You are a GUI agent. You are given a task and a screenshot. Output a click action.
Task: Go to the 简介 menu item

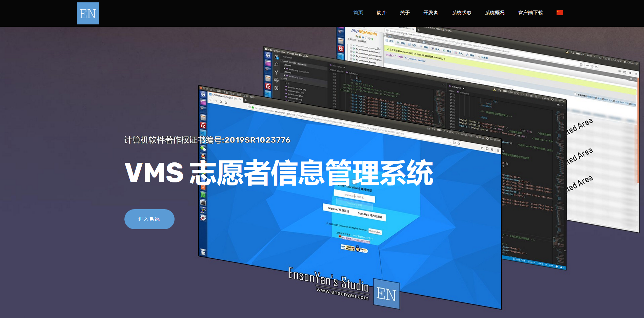coord(381,13)
